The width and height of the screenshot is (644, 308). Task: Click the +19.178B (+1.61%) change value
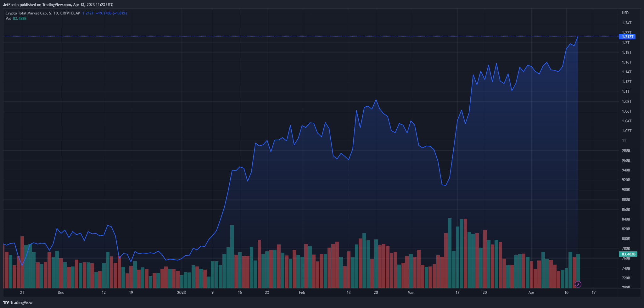[x=111, y=13]
